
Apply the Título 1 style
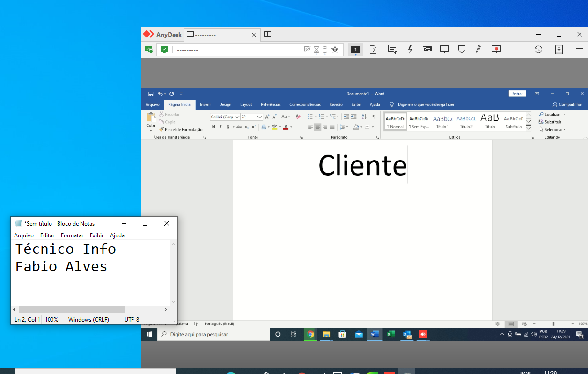[x=442, y=121]
